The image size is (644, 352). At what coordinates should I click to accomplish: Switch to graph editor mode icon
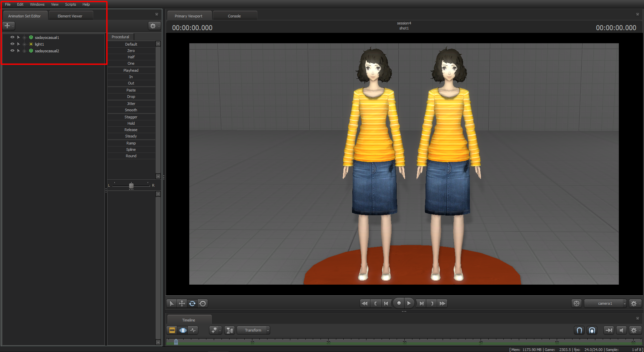193,330
